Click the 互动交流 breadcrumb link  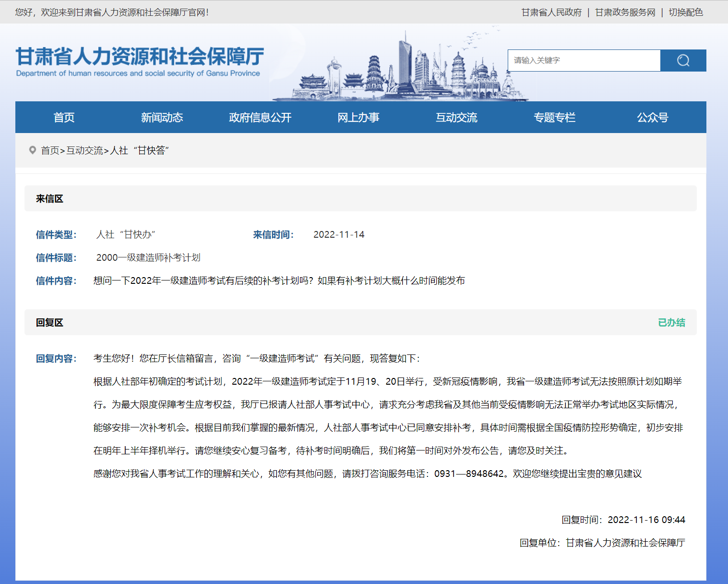click(84, 150)
